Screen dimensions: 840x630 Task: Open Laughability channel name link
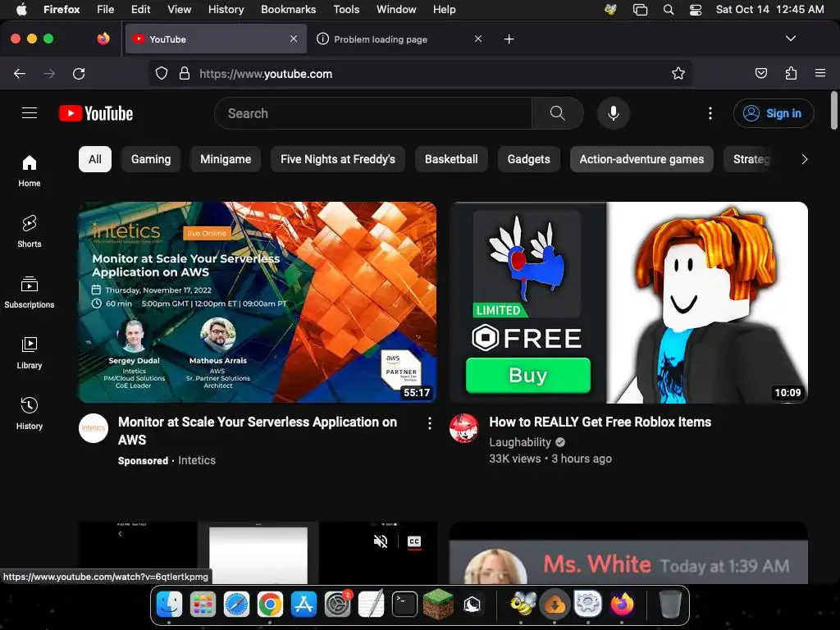pyautogui.click(x=520, y=442)
